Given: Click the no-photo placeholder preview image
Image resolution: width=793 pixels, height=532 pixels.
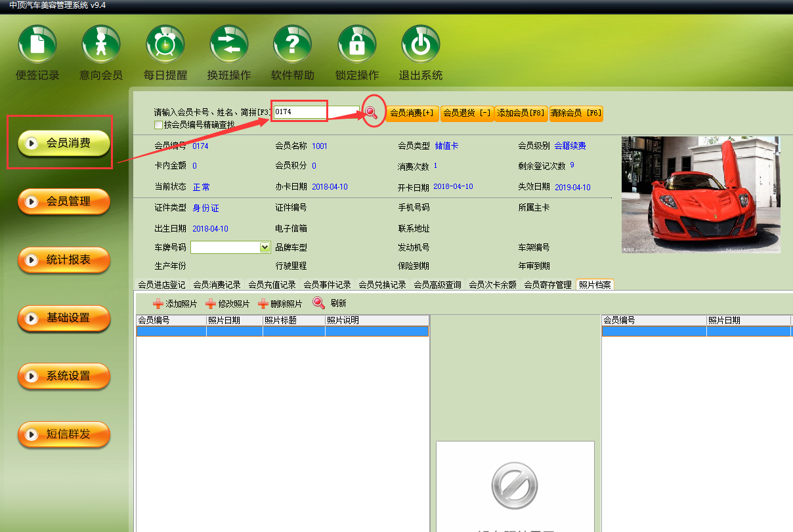Looking at the screenshot, I should click(515, 486).
